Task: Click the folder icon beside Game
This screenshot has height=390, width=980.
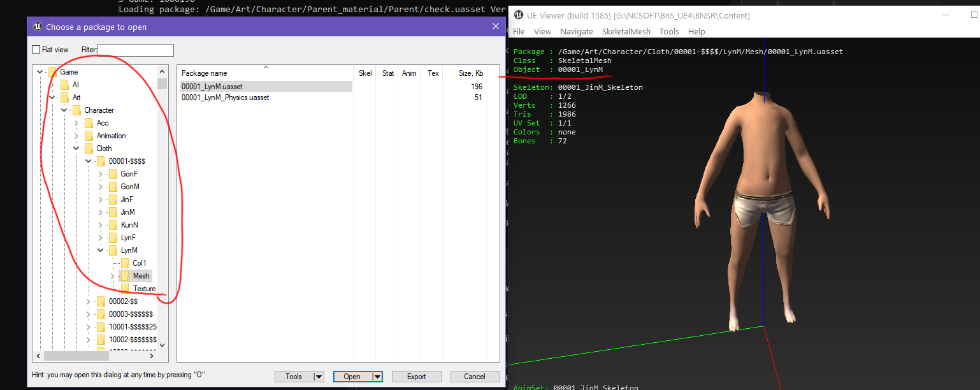Action: (x=52, y=72)
